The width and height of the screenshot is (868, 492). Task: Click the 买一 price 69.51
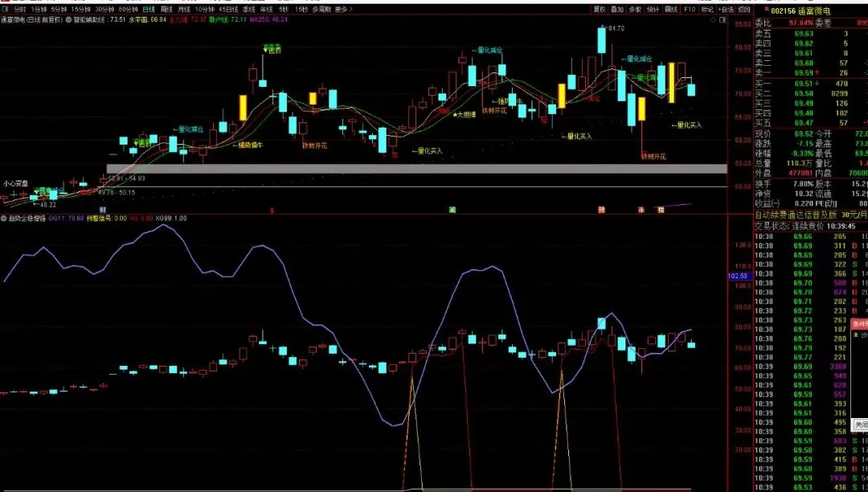coord(803,84)
